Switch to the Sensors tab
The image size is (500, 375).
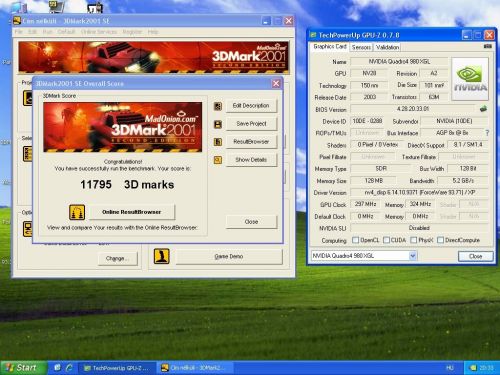(x=361, y=47)
